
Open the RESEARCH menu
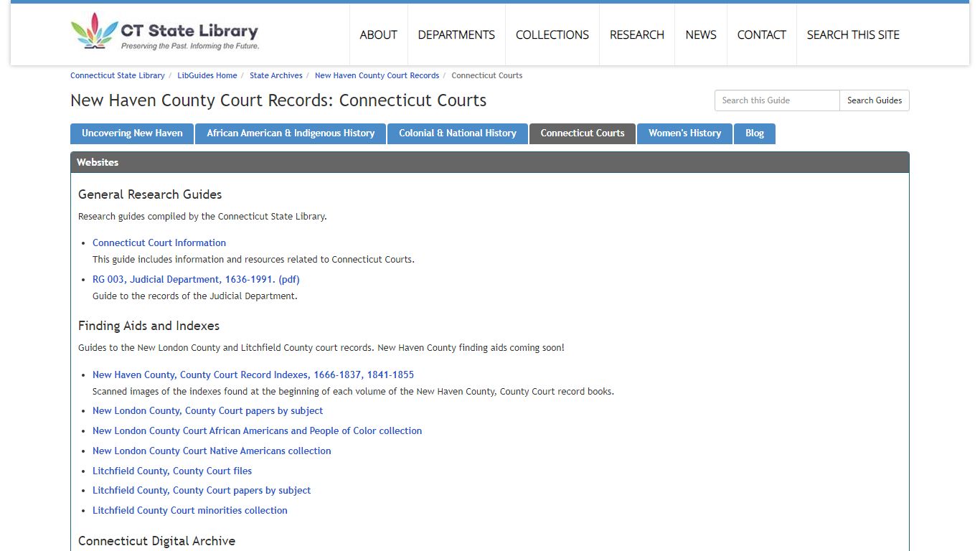pos(637,34)
